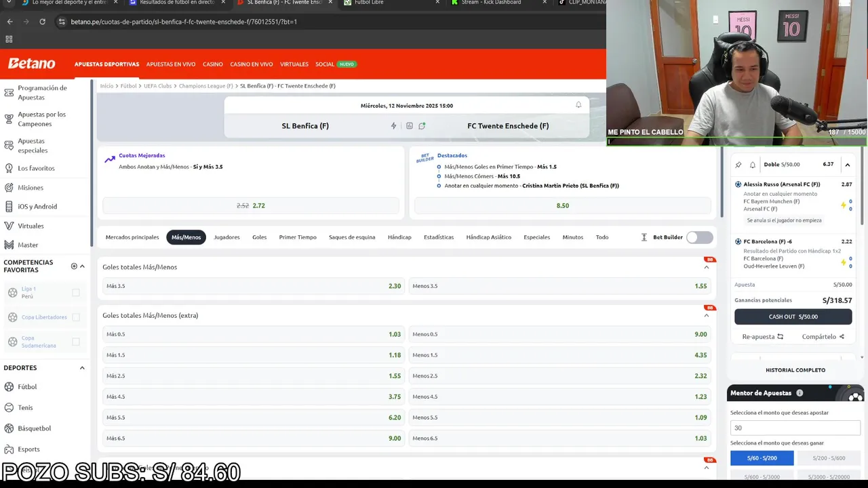Toggle the Bet Builder switch
Image resolution: width=868 pixels, height=488 pixels.
point(699,237)
